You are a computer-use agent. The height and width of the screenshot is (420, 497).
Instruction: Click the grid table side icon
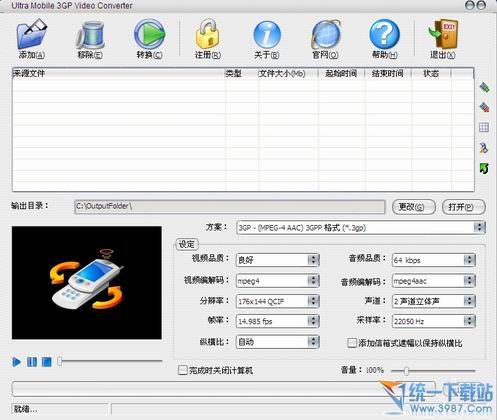click(x=484, y=127)
